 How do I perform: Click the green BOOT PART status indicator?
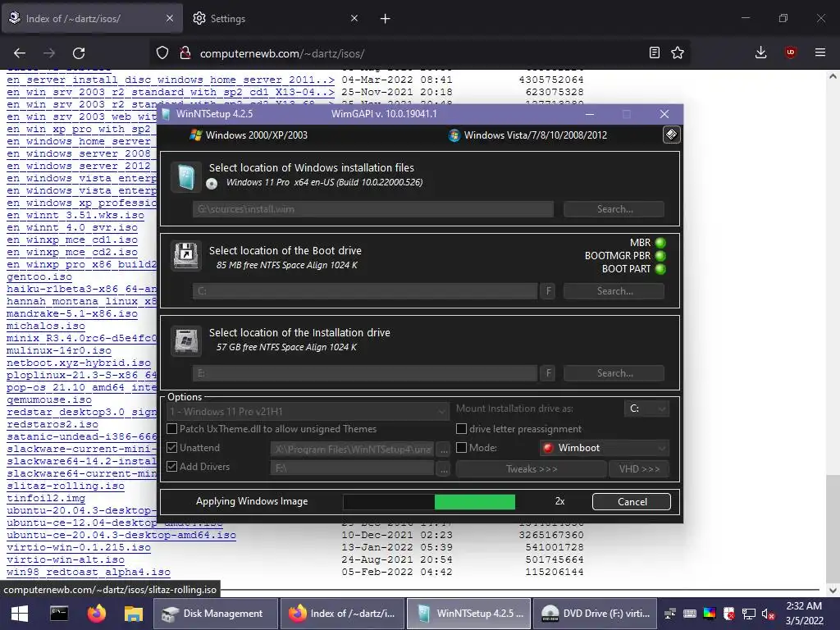point(660,269)
